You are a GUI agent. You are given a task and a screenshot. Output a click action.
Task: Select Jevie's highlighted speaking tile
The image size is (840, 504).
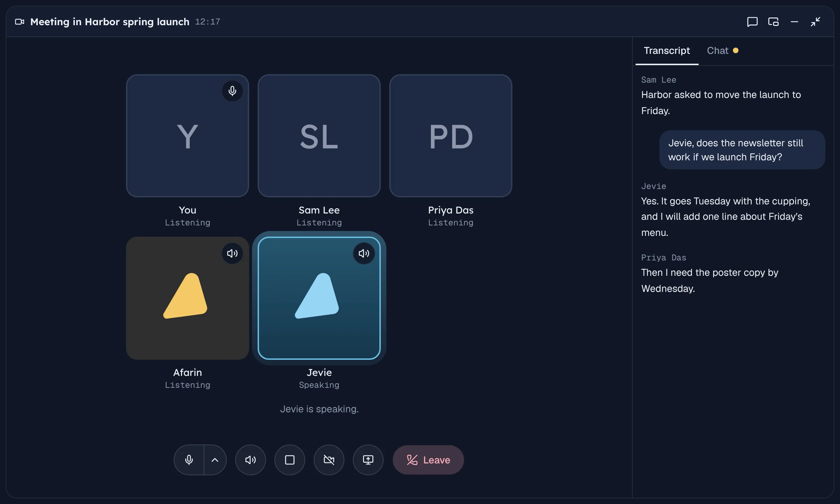pyautogui.click(x=319, y=298)
